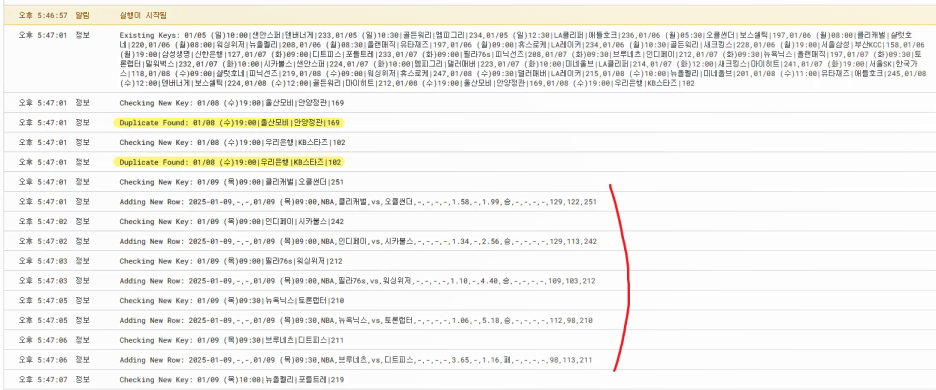Click the 'Checking New Key' message ending |251

(232, 182)
